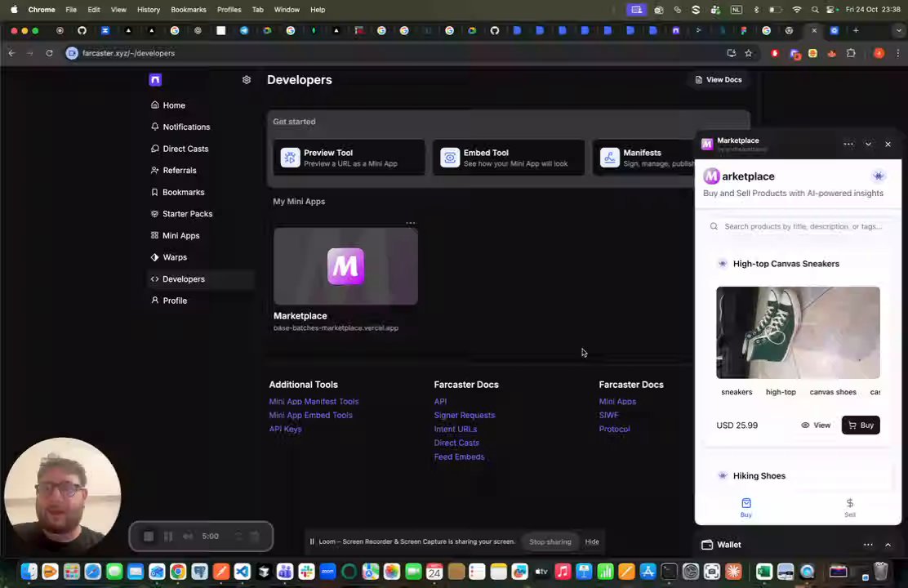Open the Embed Tool card
Screen dimensions: 908x588
(509, 158)
